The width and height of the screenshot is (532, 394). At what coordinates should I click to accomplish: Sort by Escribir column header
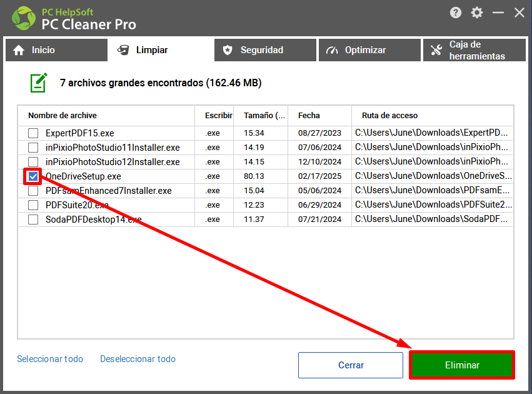[214, 116]
